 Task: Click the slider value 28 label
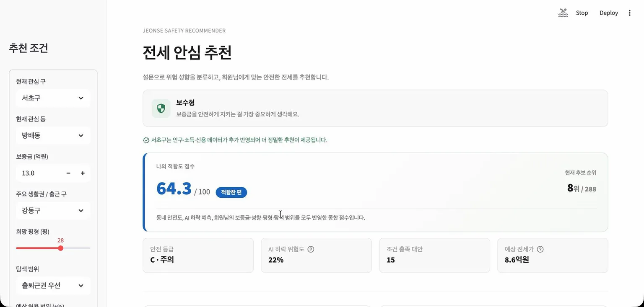click(x=61, y=240)
